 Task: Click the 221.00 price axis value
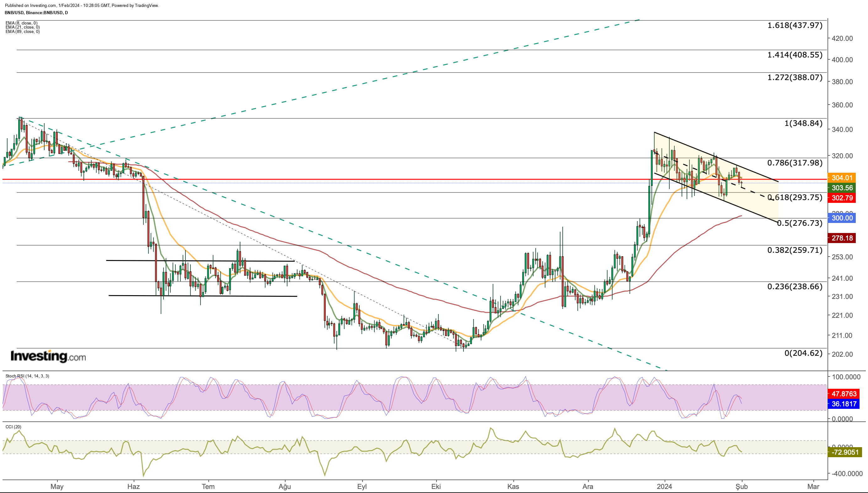tap(842, 315)
